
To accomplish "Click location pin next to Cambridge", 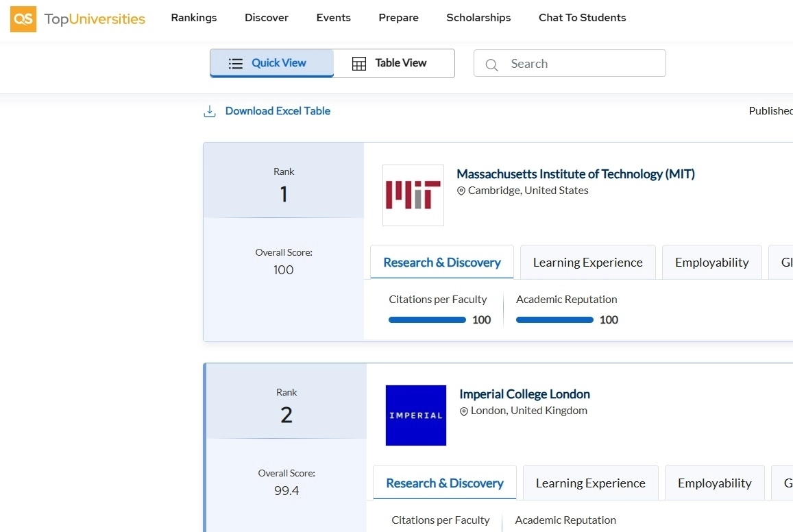I will point(461,191).
